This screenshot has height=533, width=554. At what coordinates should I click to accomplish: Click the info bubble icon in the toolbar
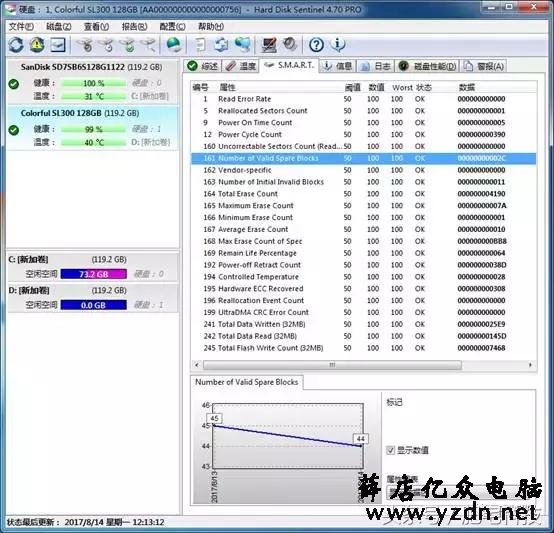pos(337,45)
